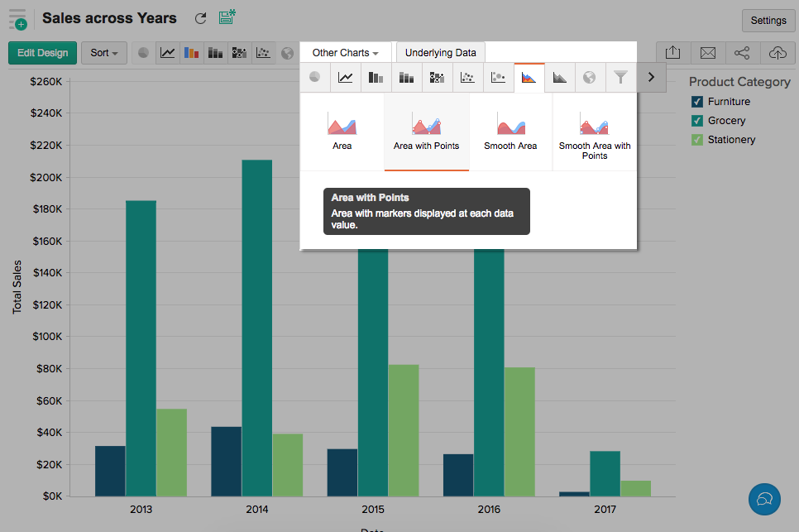Disable the Stationery category checkbox

pyautogui.click(x=696, y=140)
